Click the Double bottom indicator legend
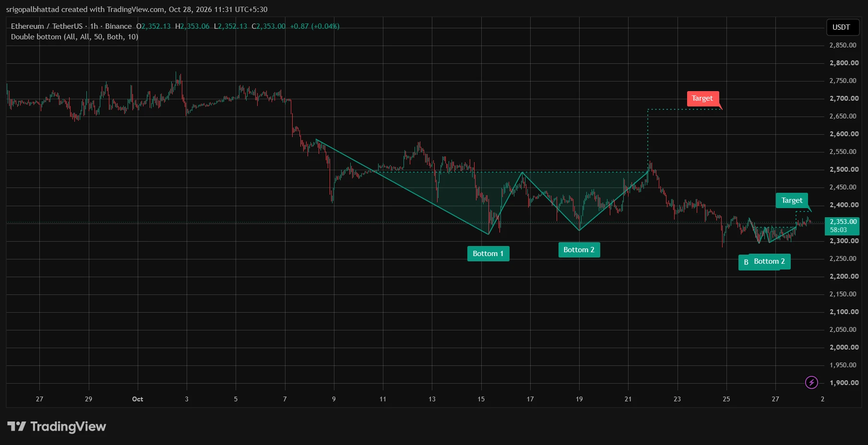The height and width of the screenshot is (445, 868). tap(74, 37)
